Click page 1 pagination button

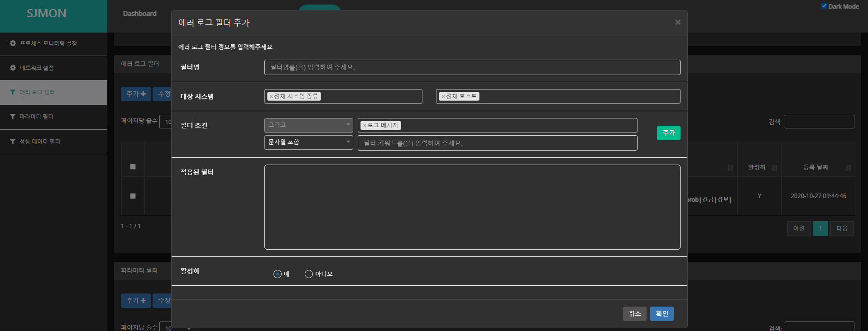pyautogui.click(x=820, y=228)
